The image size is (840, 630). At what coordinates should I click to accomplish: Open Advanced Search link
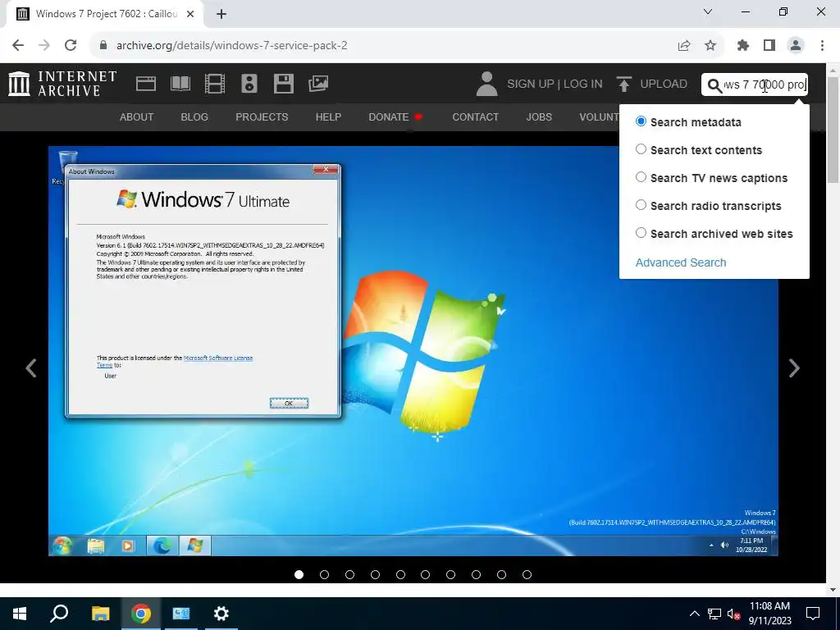click(681, 262)
